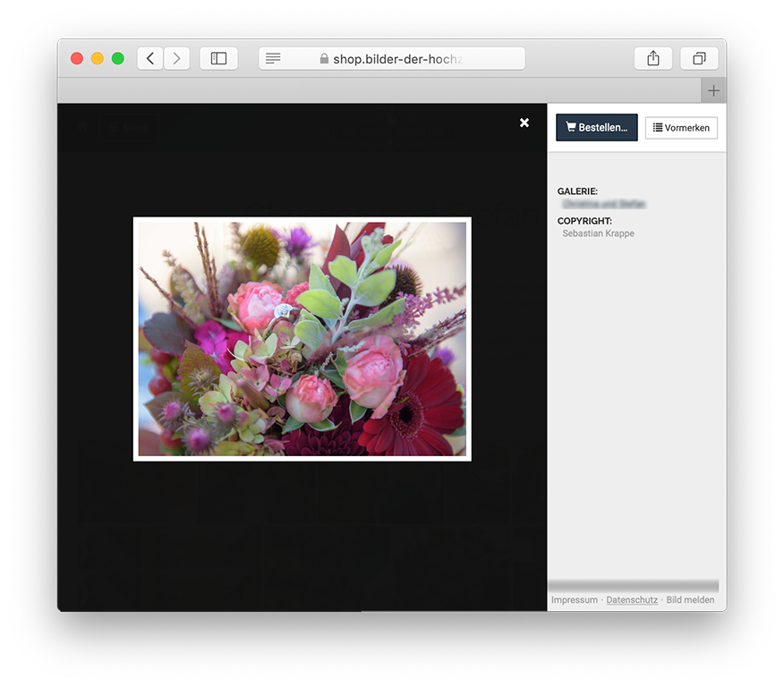
Task: Click the COPYRIGHT: label
Action: (584, 221)
